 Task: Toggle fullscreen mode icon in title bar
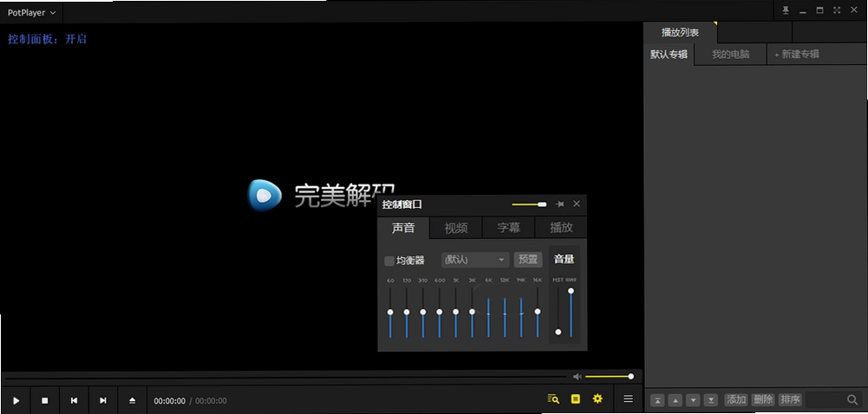(837, 10)
